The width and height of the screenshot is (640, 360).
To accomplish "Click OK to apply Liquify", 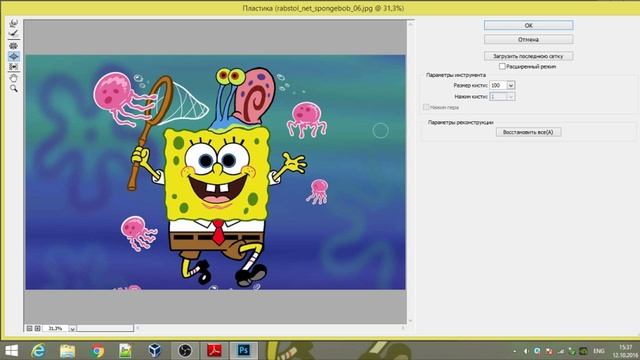I will [529, 25].
